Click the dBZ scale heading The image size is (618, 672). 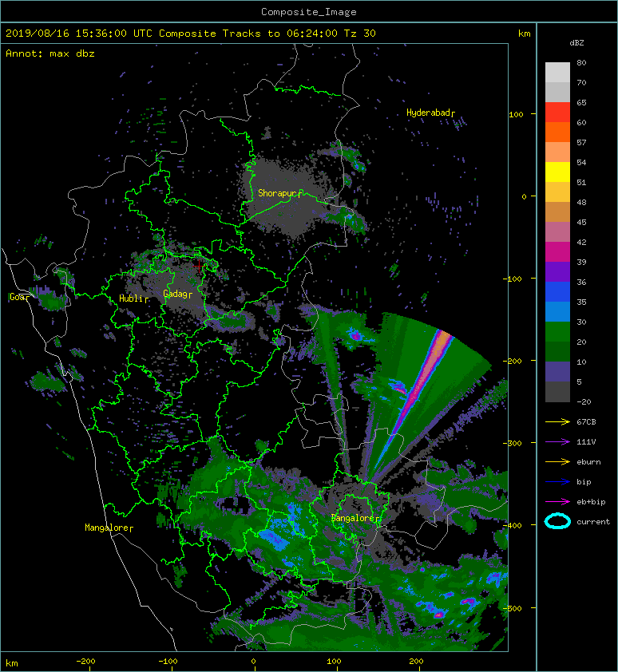(x=576, y=43)
